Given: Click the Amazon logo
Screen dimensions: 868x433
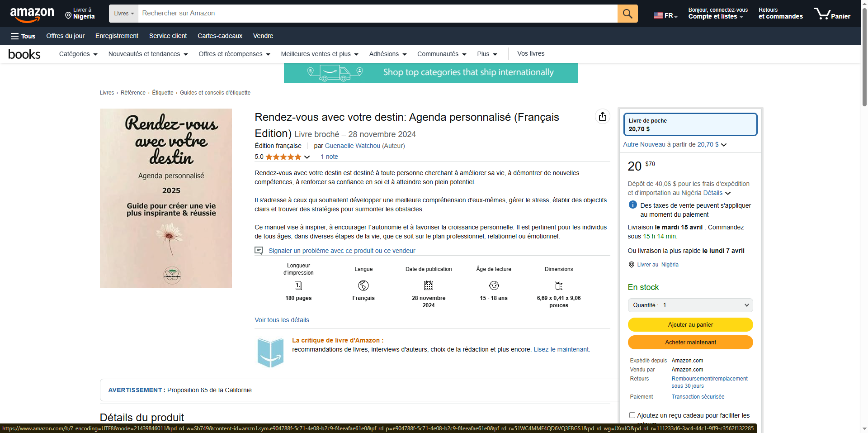Looking at the screenshot, I should (x=32, y=14).
